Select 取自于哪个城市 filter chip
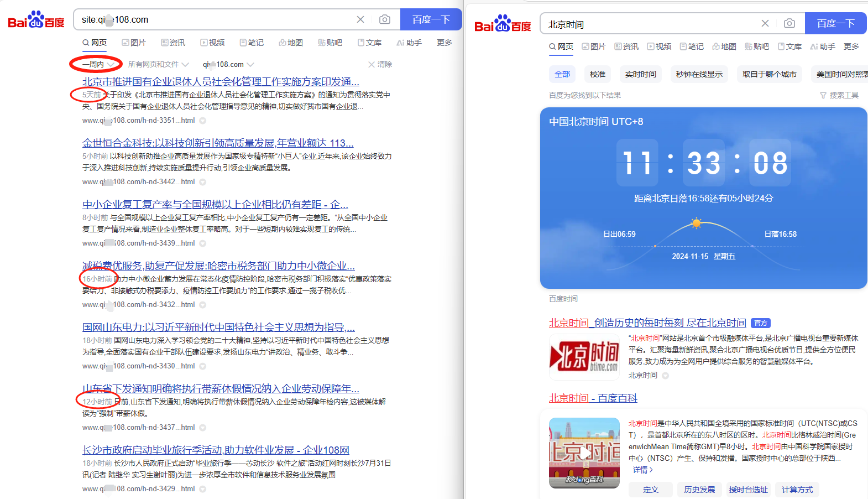The width and height of the screenshot is (868, 499). 770,74
